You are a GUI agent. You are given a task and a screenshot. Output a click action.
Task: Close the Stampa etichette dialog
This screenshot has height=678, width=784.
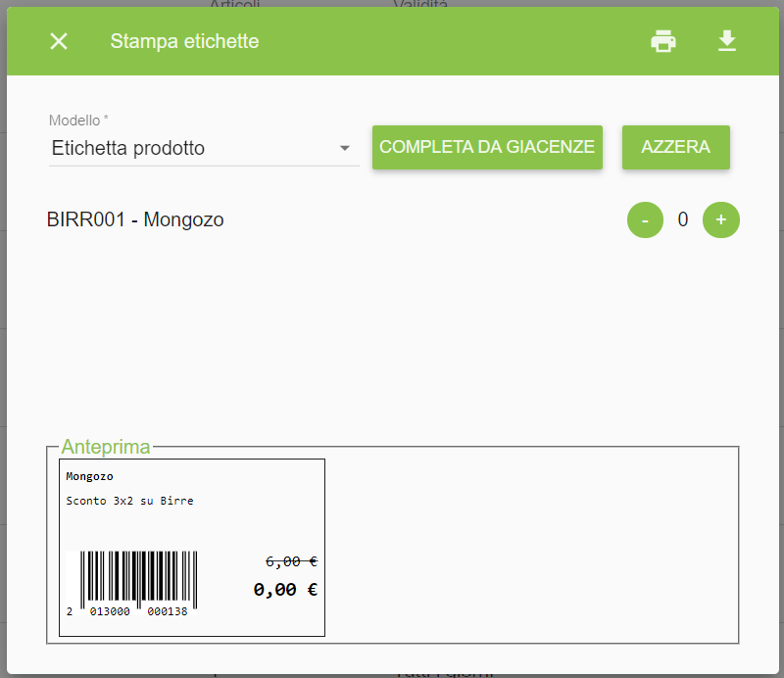tap(59, 41)
